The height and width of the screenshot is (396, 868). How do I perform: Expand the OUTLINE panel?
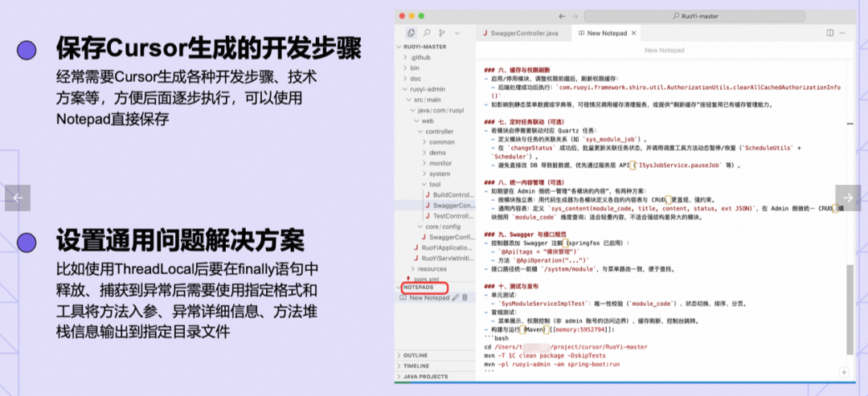(x=416, y=355)
